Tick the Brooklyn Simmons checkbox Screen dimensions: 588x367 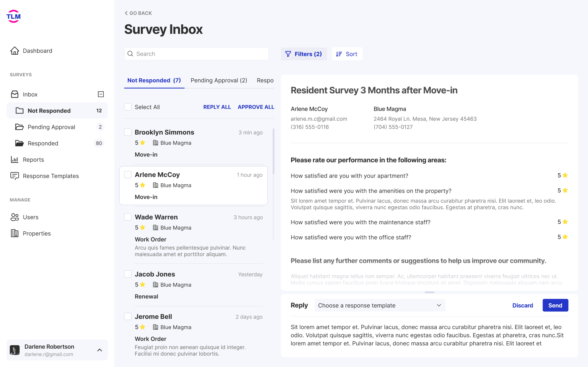coord(128,132)
